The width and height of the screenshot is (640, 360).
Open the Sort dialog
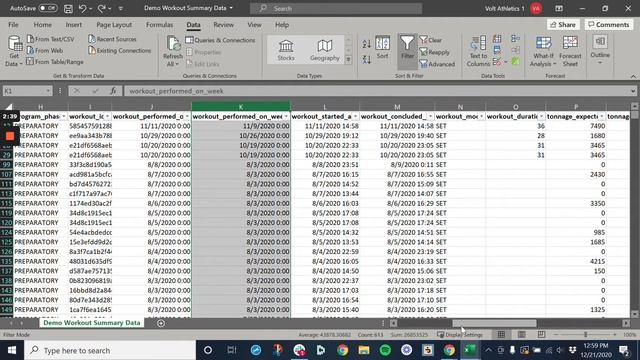pyautogui.click(x=382, y=48)
